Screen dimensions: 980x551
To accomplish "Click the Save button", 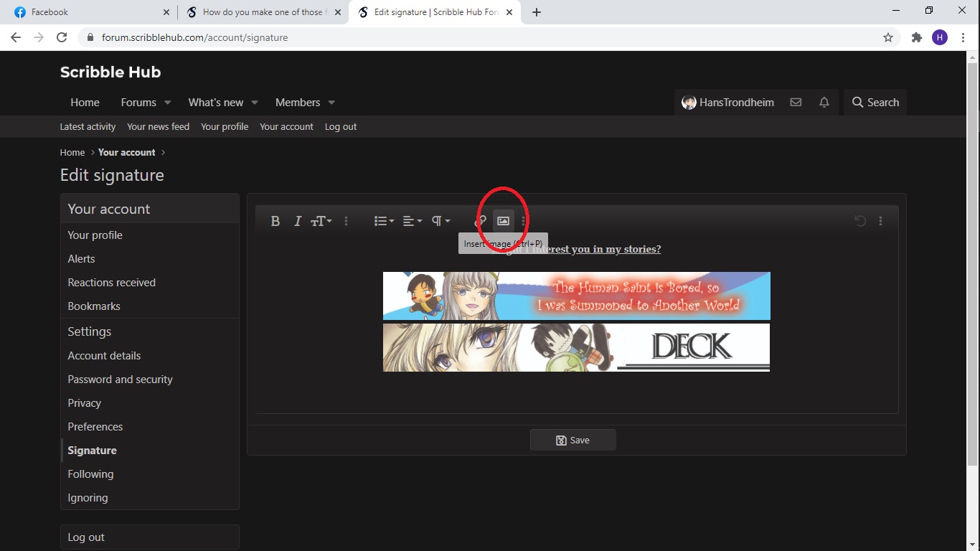I will [573, 440].
